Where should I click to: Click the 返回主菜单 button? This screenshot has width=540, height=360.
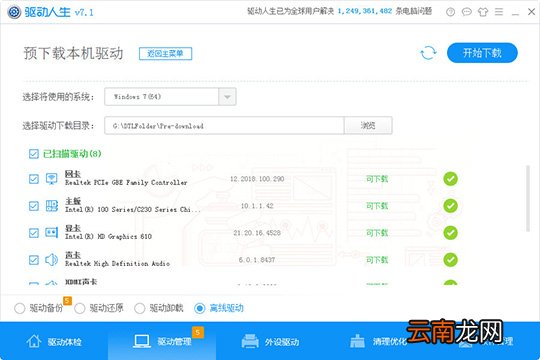coord(165,53)
